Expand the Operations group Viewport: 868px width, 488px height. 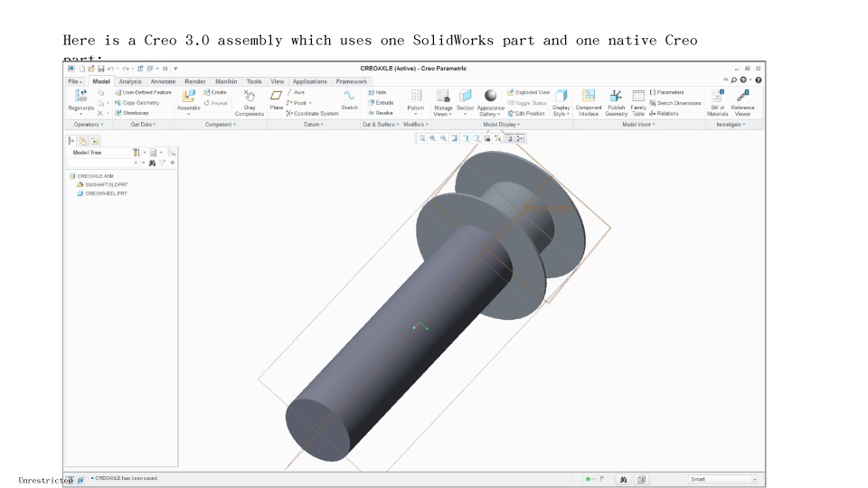tap(89, 125)
